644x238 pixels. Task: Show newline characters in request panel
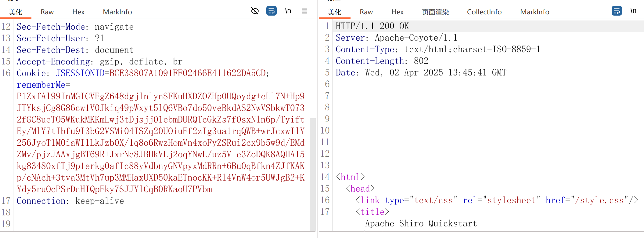pyautogui.click(x=288, y=11)
